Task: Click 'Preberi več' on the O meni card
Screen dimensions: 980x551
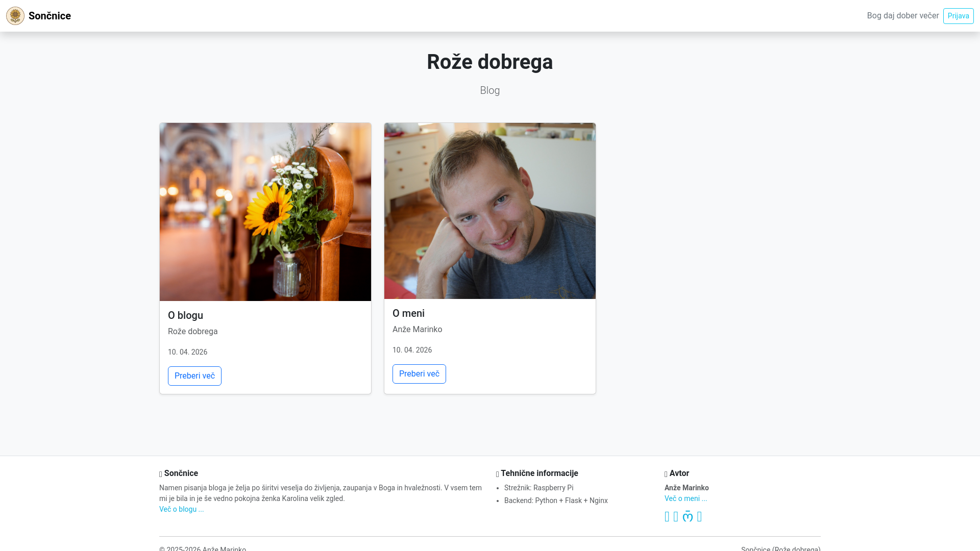Action: [419, 374]
